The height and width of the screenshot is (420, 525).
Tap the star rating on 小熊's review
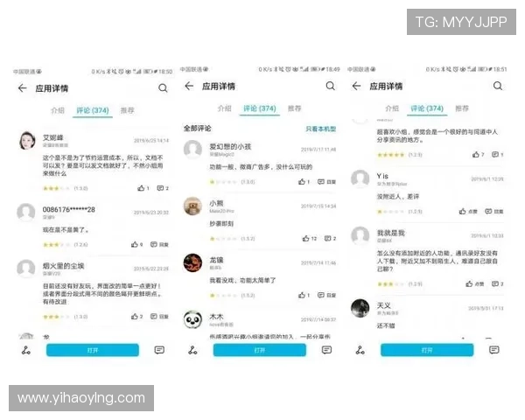tap(223, 239)
